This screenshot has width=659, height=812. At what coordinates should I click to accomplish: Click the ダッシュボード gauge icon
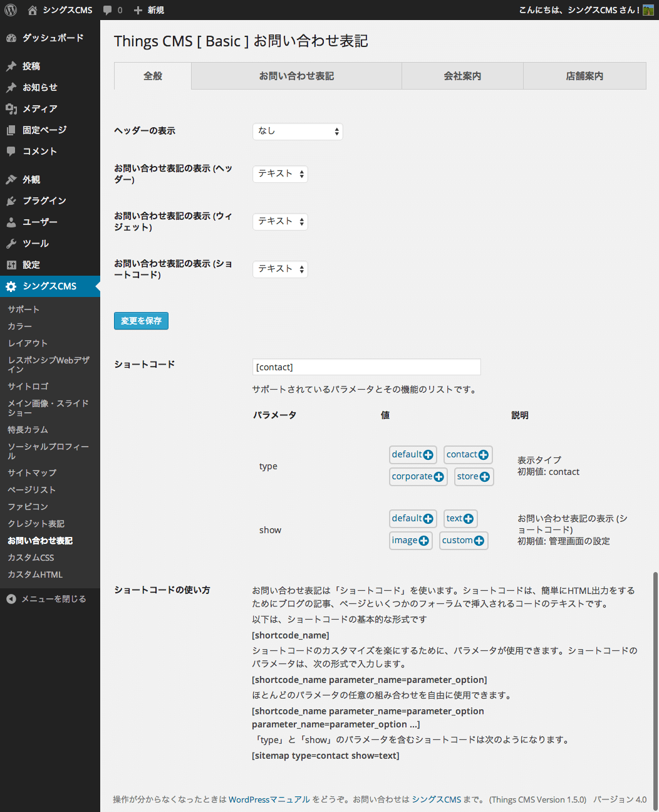pyautogui.click(x=11, y=38)
